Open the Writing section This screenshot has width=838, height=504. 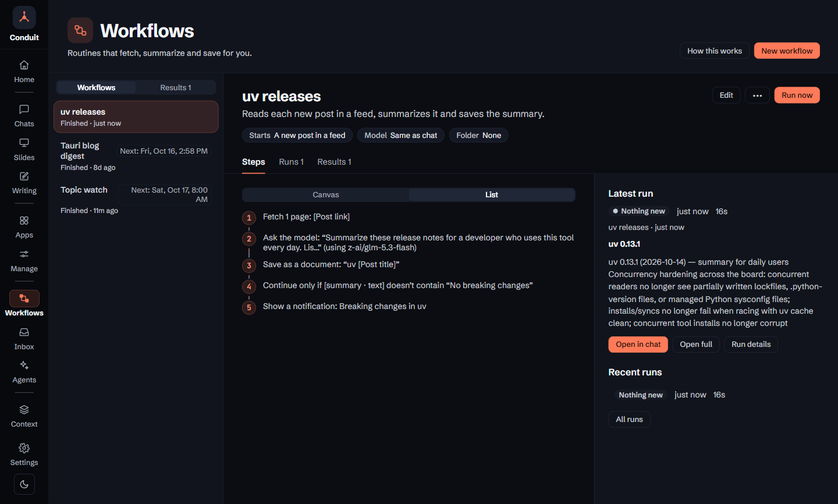click(24, 183)
